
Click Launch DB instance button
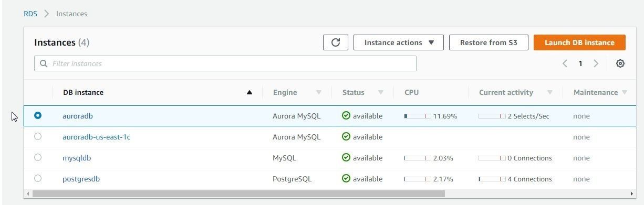(x=579, y=42)
